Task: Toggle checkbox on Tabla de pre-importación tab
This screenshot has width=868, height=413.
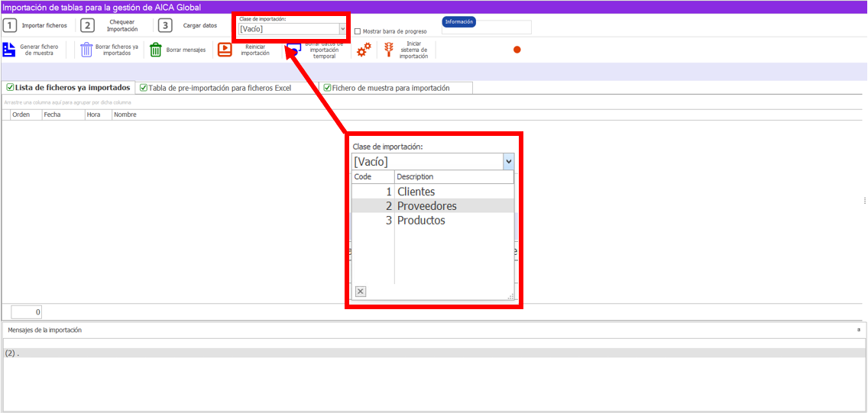Action: [x=143, y=88]
